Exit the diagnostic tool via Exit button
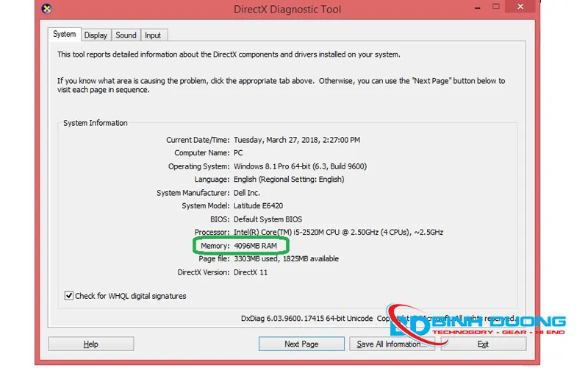This screenshot has width=588, height=368. click(x=484, y=344)
